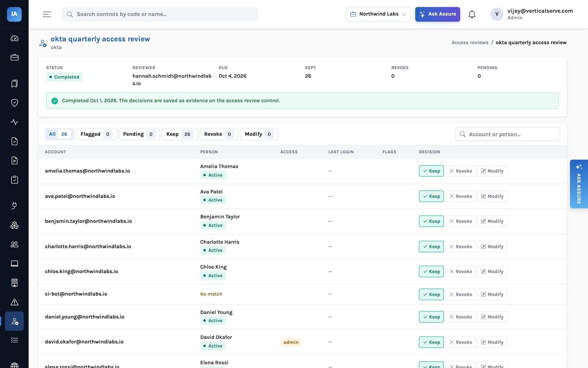
Task: Expand the Northwind Labs workspace dropdown
Action: click(x=378, y=14)
